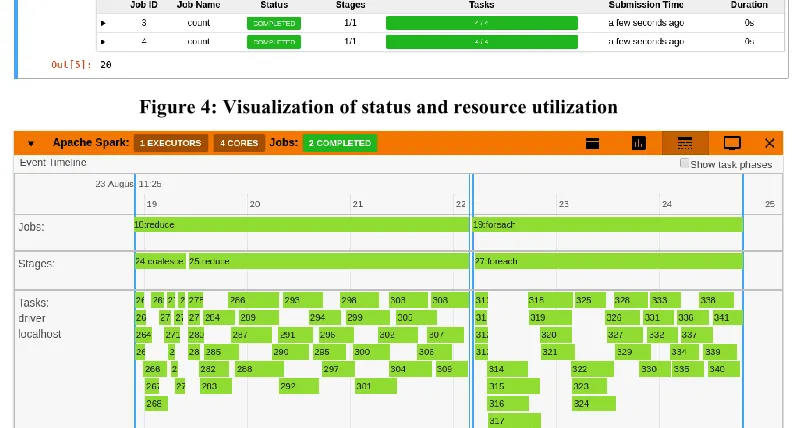Click task 301 in the timeline
This screenshot has height=428, width=792.
(375, 386)
